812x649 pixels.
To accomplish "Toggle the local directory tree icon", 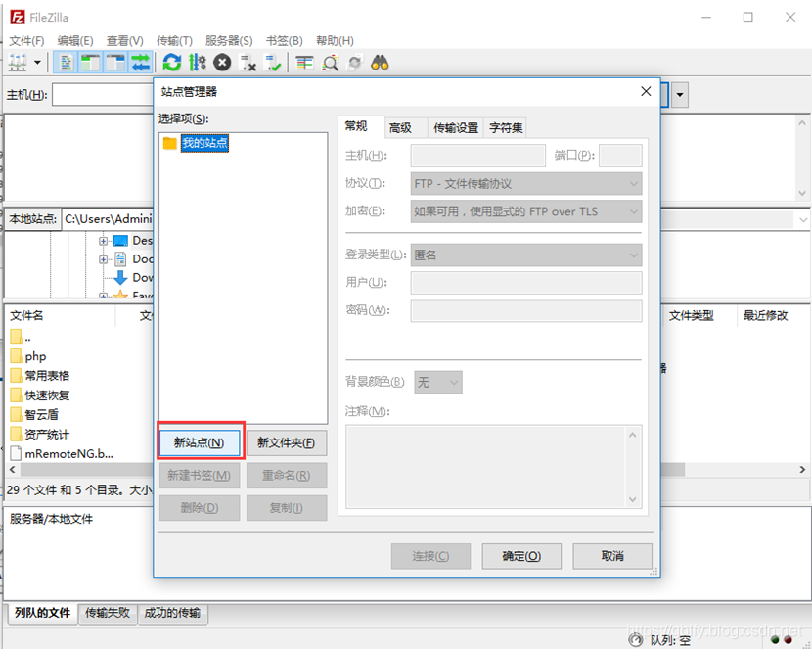I will pyautogui.click(x=91, y=64).
